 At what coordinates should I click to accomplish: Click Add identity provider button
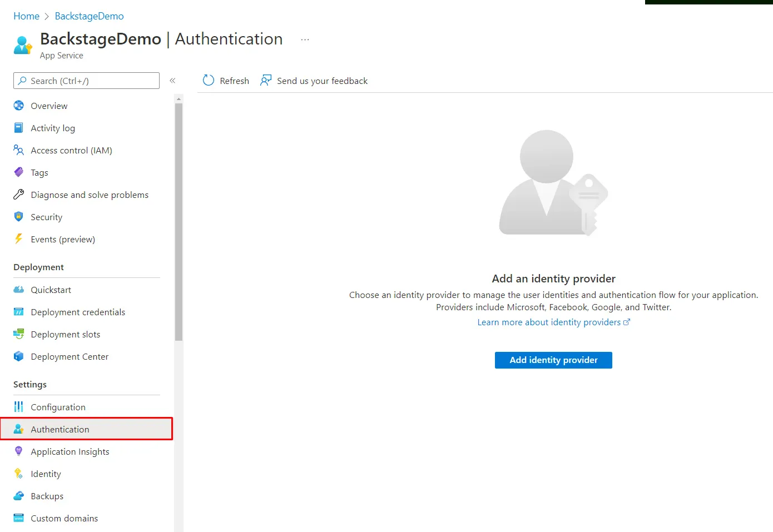(x=553, y=360)
